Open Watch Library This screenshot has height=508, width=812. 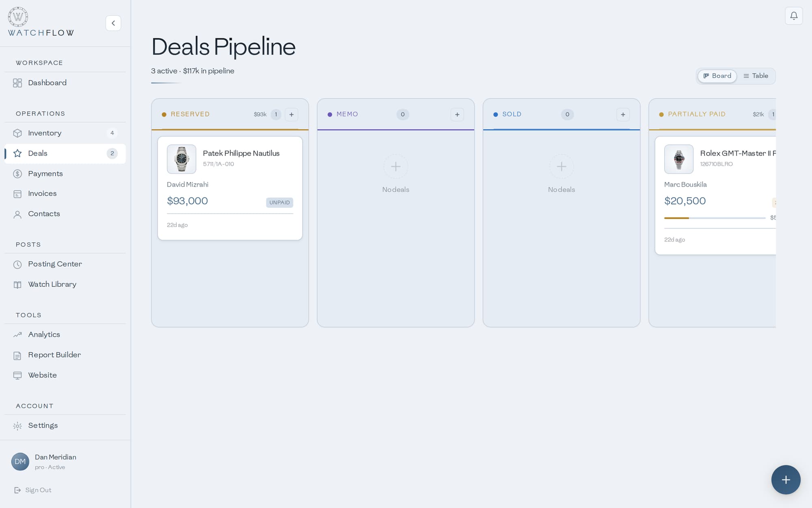(65, 284)
